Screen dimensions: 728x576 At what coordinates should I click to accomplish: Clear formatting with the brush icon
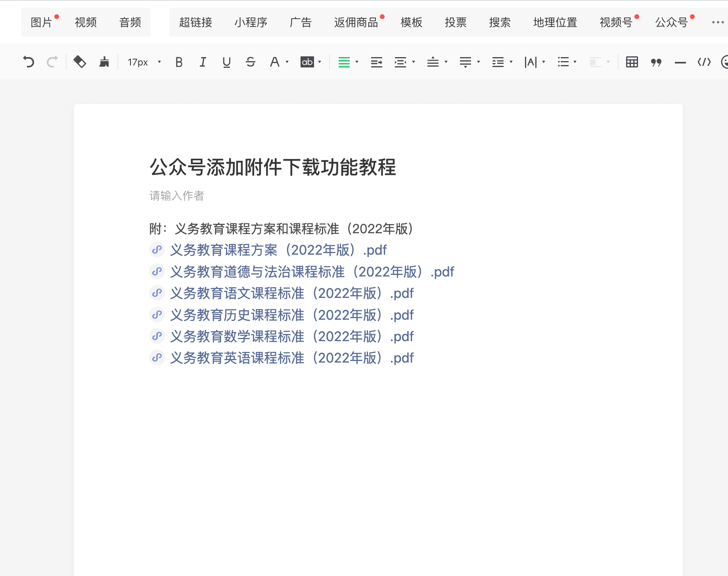pyautogui.click(x=104, y=62)
